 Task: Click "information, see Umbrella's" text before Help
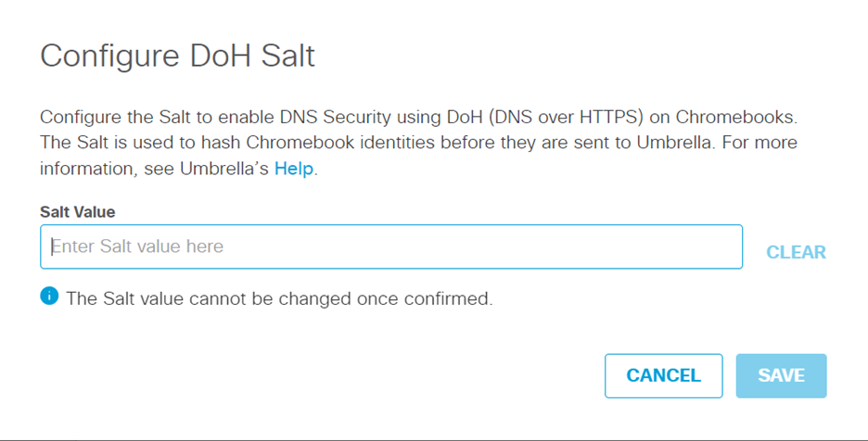point(155,169)
